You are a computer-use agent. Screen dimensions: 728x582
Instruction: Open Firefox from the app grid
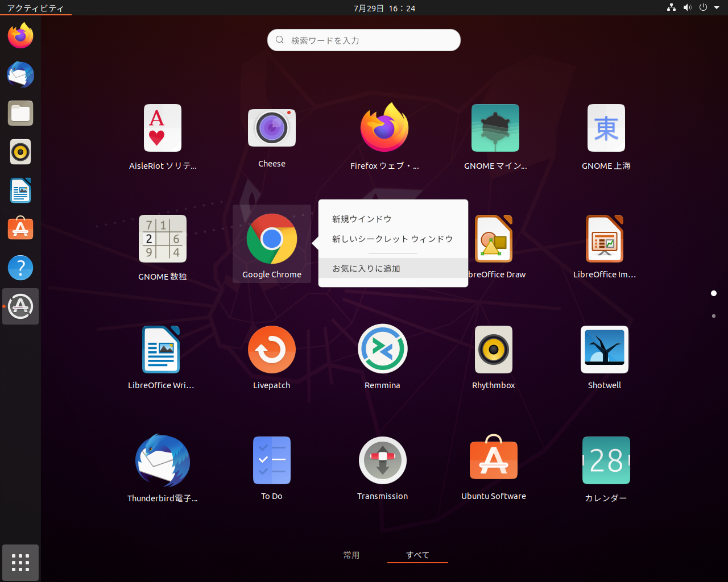(x=384, y=127)
